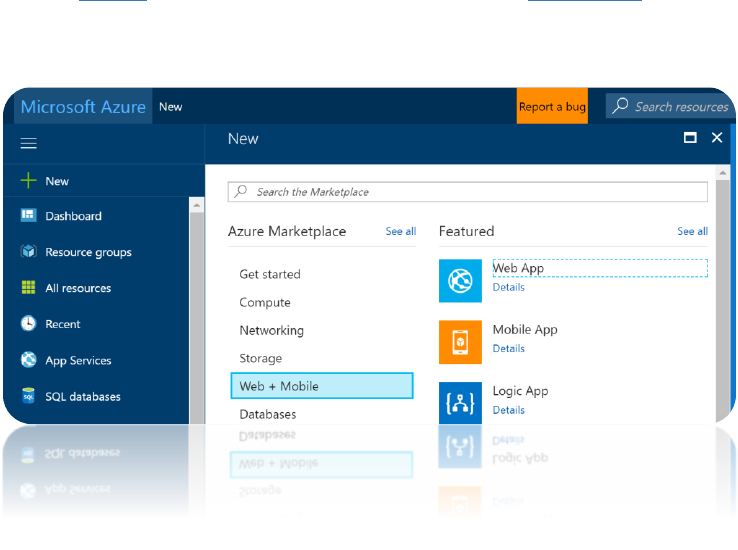738x550 pixels.
Task: Select Get started category
Action: tap(270, 274)
